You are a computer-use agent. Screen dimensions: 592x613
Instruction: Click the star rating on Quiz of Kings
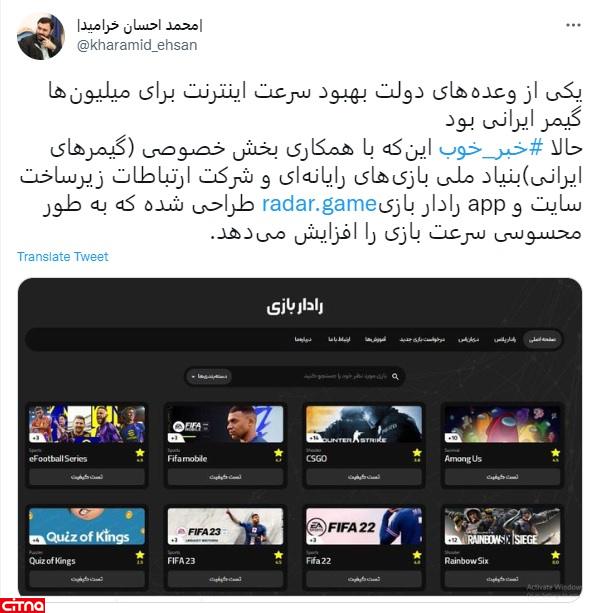tap(140, 557)
